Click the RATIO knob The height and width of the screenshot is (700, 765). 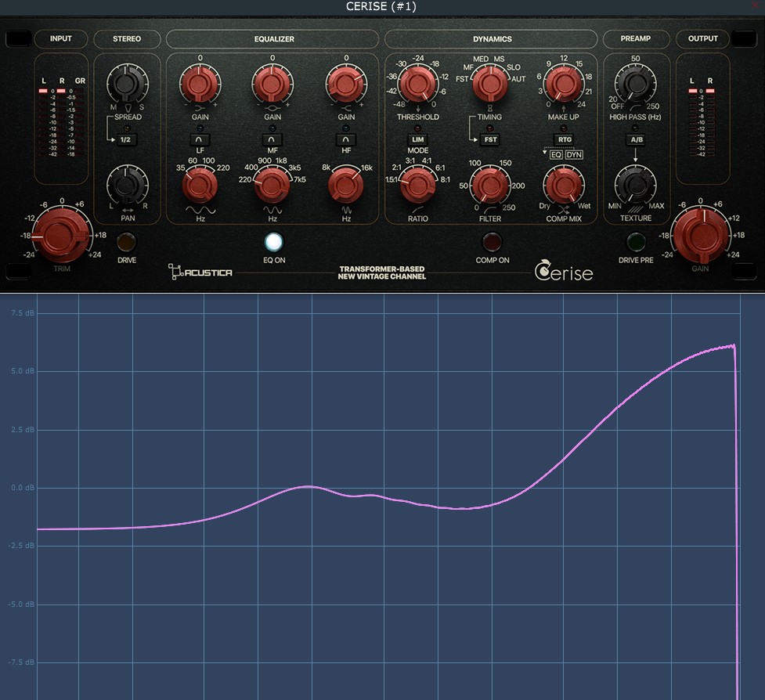click(417, 186)
